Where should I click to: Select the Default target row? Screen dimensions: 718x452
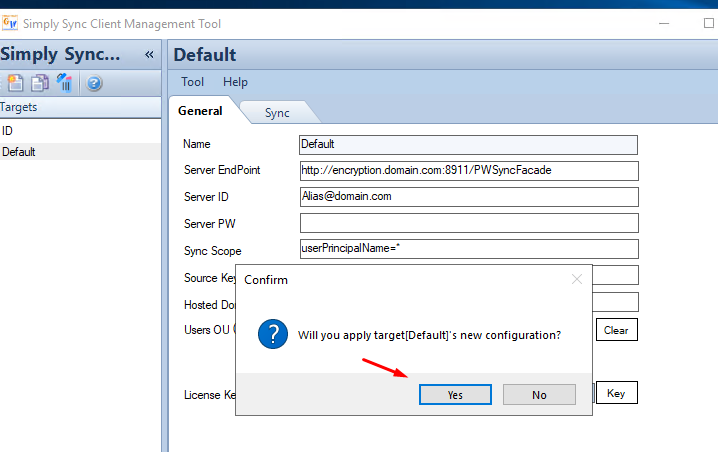pos(80,152)
